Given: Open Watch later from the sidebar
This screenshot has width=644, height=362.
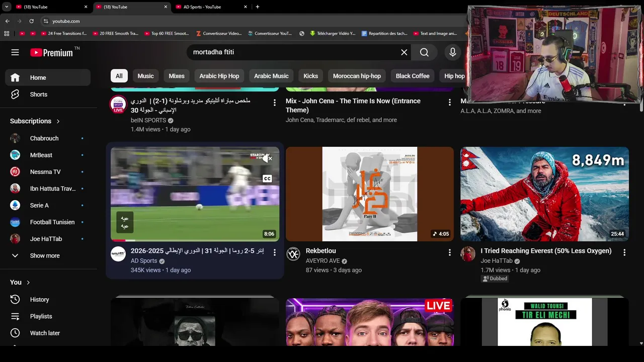Looking at the screenshot, I should (x=48, y=333).
